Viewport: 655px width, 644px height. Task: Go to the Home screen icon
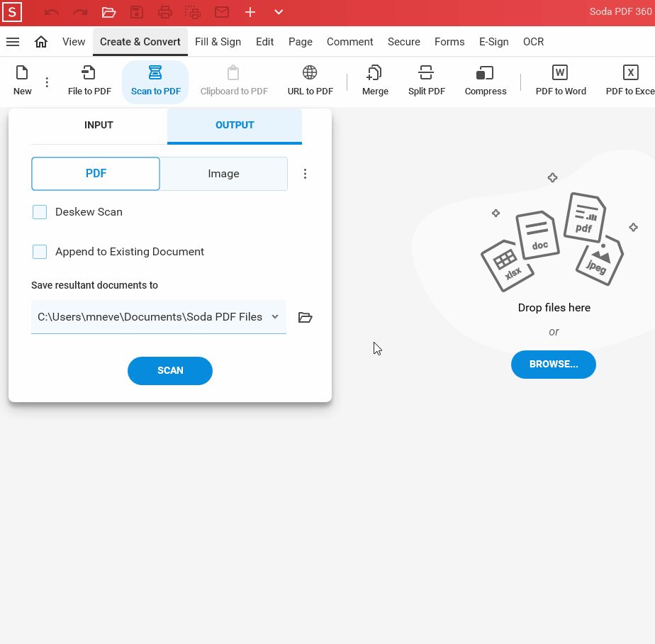[x=41, y=42]
